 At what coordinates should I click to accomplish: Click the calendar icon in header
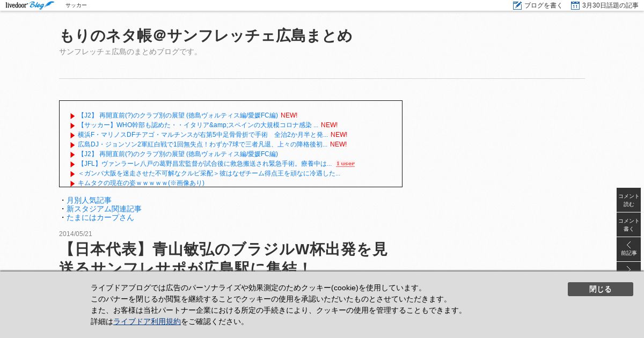tap(575, 5)
